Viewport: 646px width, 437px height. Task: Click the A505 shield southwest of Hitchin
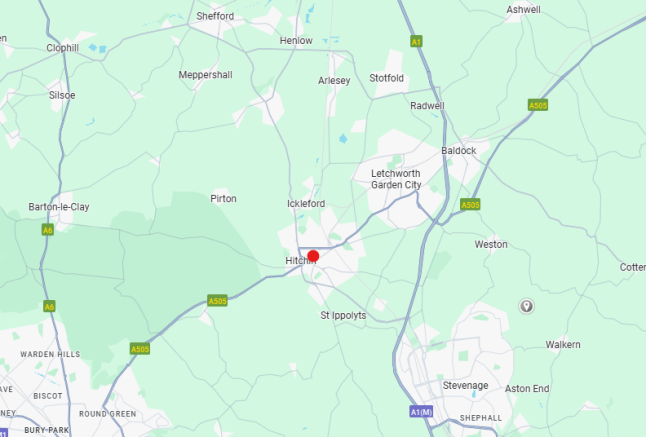(218, 301)
